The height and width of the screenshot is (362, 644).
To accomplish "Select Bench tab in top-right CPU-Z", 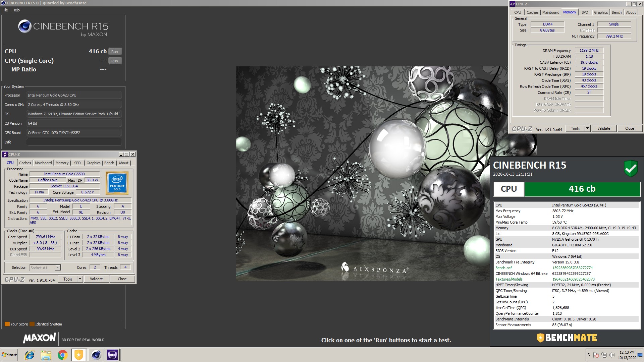I will pos(617,12).
